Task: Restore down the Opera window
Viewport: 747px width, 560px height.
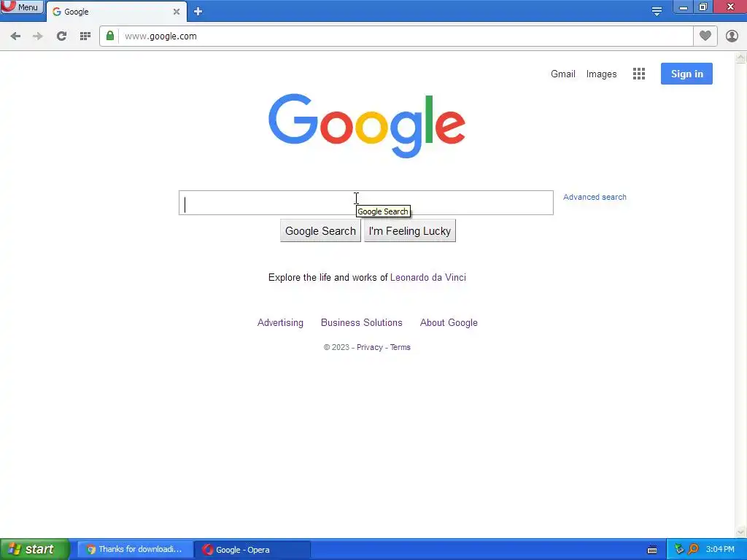Action: click(x=703, y=7)
